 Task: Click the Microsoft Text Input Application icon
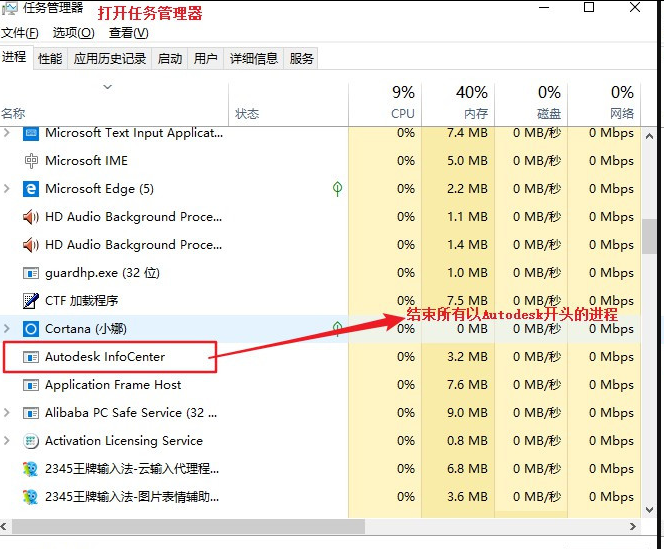click(x=30, y=133)
